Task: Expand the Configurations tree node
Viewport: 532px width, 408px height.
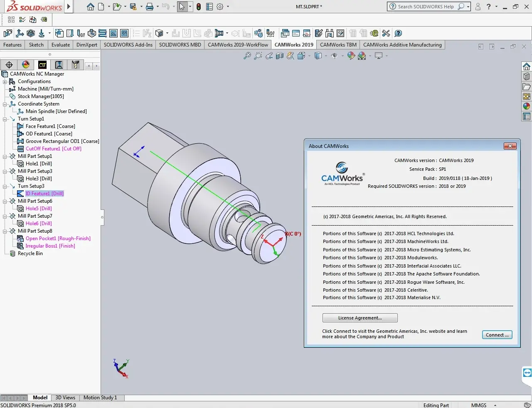Action: pyautogui.click(x=5, y=81)
